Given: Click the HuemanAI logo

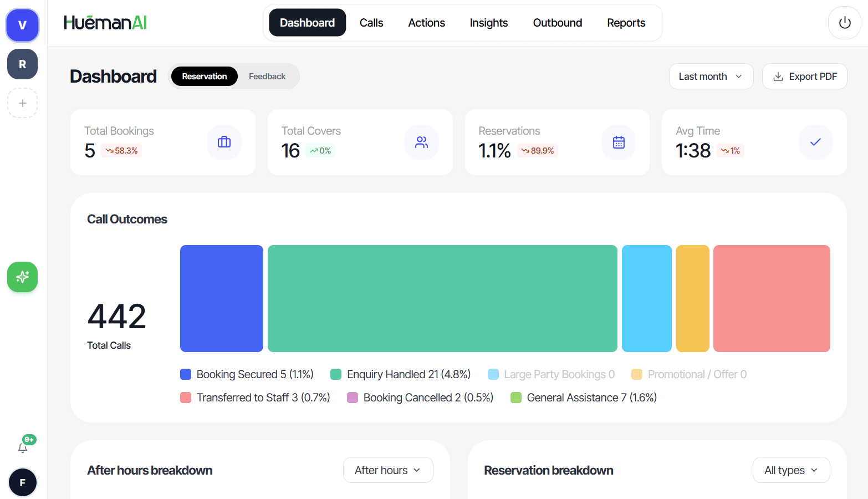Looking at the screenshot, I should 105,23.
